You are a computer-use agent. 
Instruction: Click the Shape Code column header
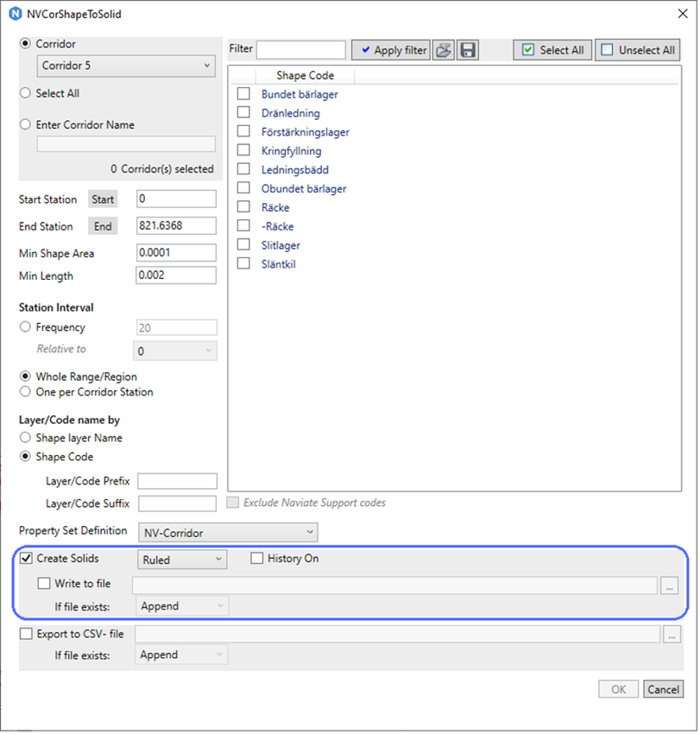pos(305,76)
